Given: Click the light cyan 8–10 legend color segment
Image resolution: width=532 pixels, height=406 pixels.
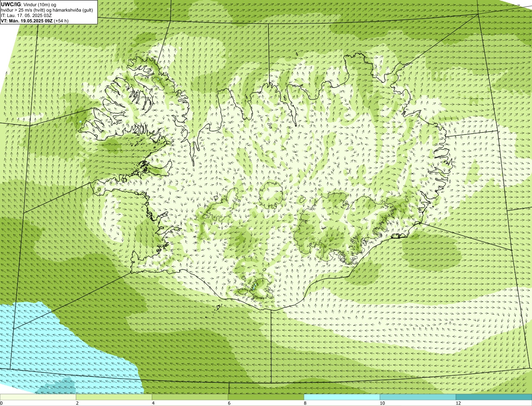Looking at the screenshot, I should (x=342, y=397).
